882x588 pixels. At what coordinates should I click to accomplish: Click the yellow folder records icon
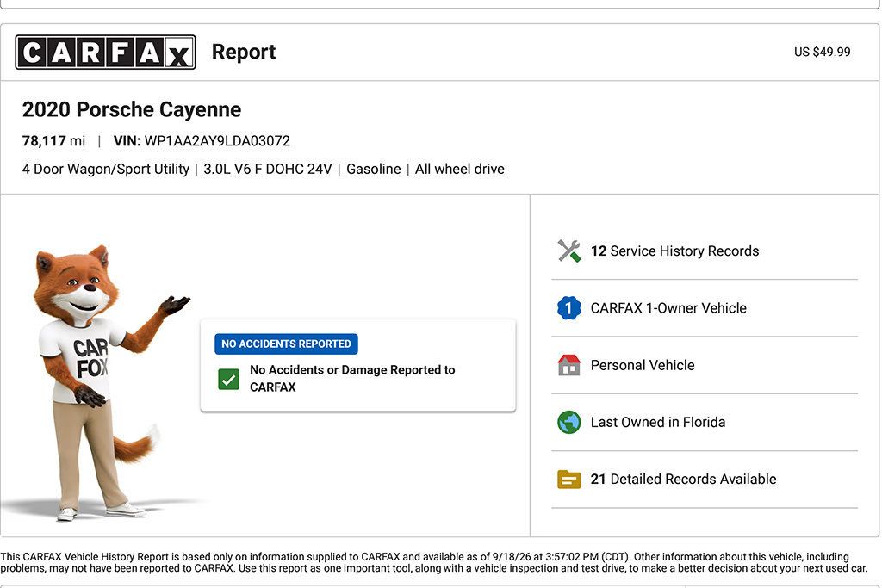tap(568, 480)
